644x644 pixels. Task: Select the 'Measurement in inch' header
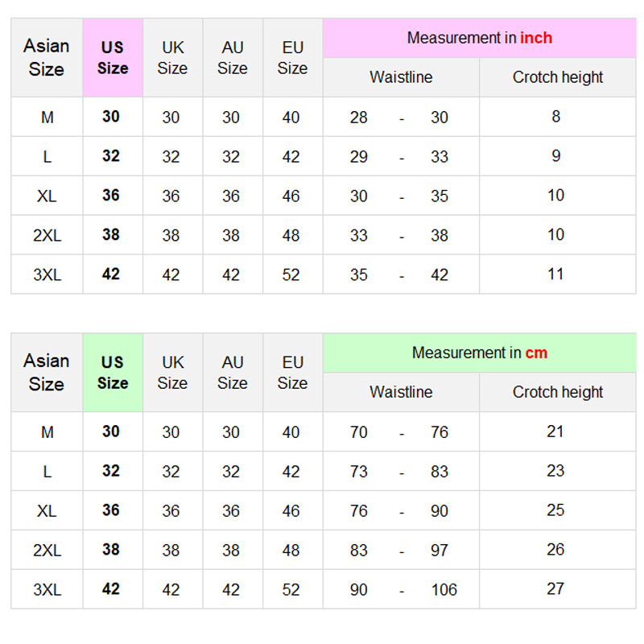pos(479,38)
